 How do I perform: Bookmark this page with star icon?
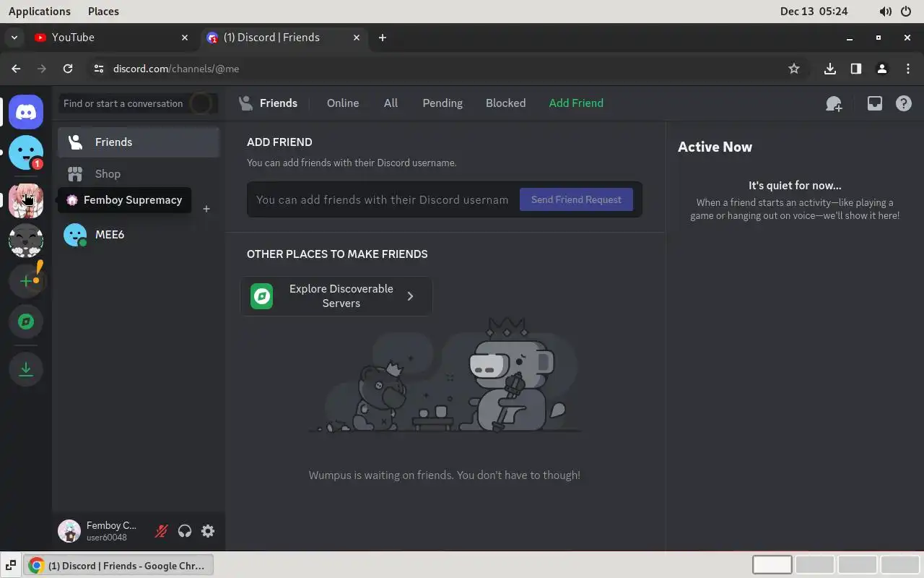tap(794, 69)
